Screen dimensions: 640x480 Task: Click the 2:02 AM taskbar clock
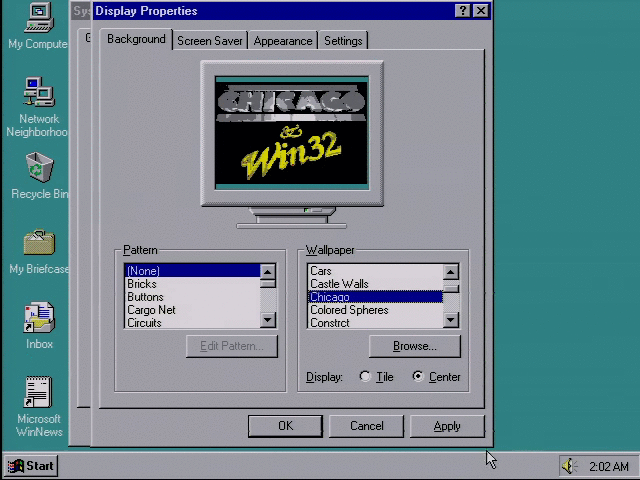tap(609, 466)
